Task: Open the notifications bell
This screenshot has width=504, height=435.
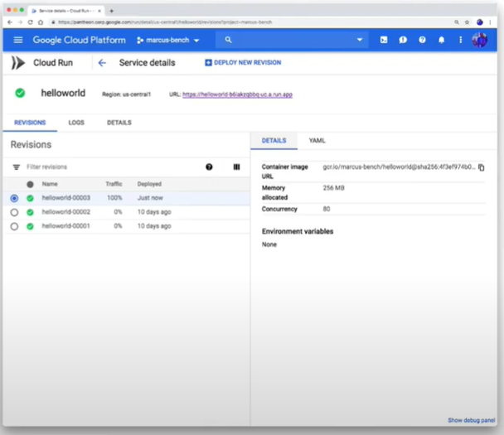Action: pos(442,40)
